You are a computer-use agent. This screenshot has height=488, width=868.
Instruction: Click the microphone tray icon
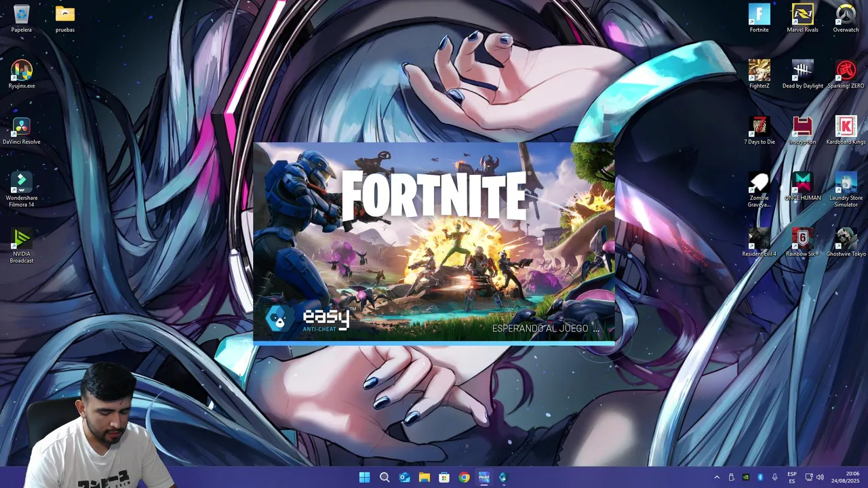point(774,477)
